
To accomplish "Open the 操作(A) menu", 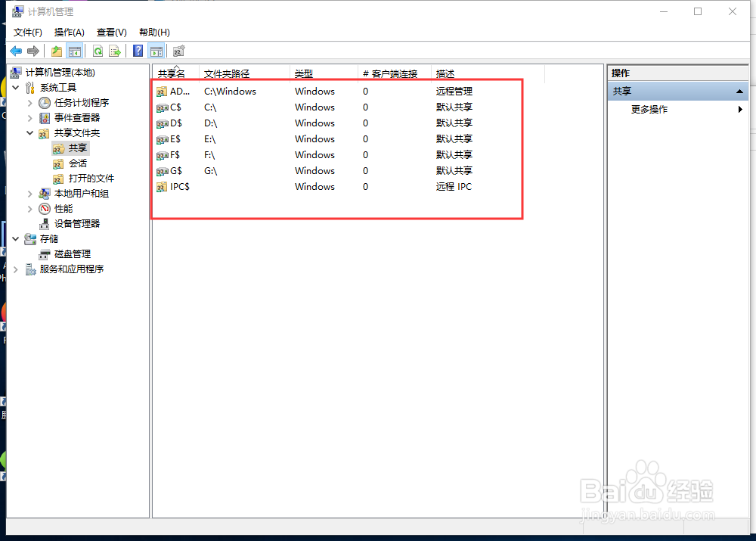I will click(x=70, y=33).
